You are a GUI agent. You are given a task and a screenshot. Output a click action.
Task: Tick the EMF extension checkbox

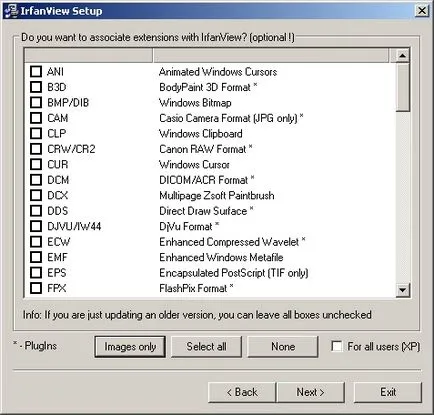click(x=36, y=257)
